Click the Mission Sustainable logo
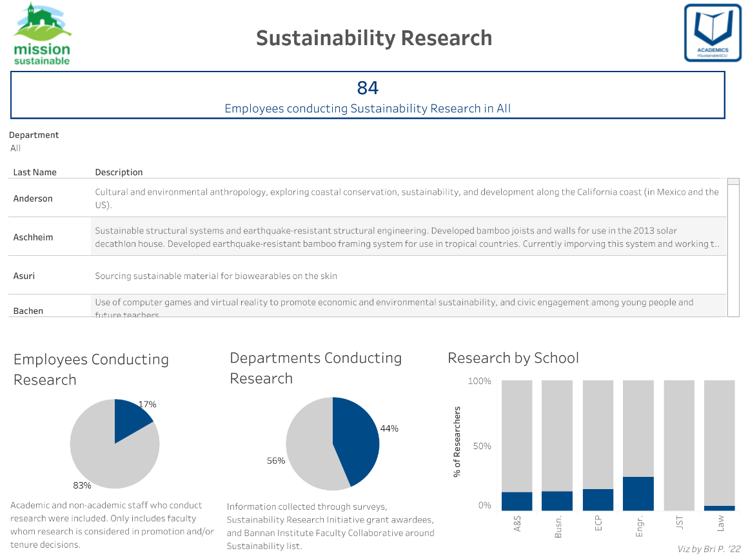The height and width of the screenshot is (560, 748). (x=42, y=34)
